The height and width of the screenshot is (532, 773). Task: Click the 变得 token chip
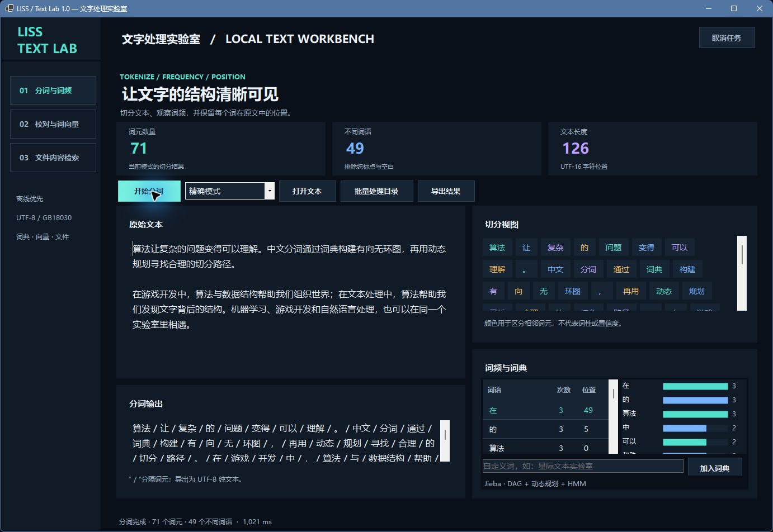(x=647, y=248)
